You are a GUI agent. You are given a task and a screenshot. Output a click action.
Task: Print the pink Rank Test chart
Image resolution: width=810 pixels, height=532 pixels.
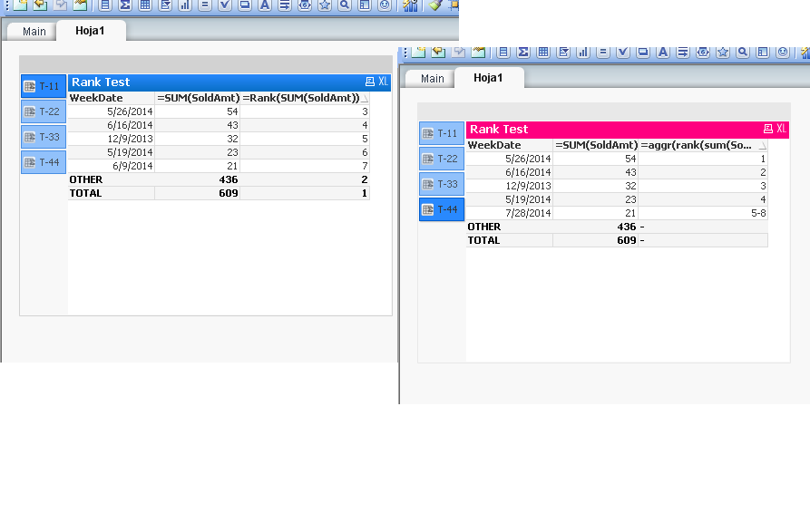click(x=768, y=129)
